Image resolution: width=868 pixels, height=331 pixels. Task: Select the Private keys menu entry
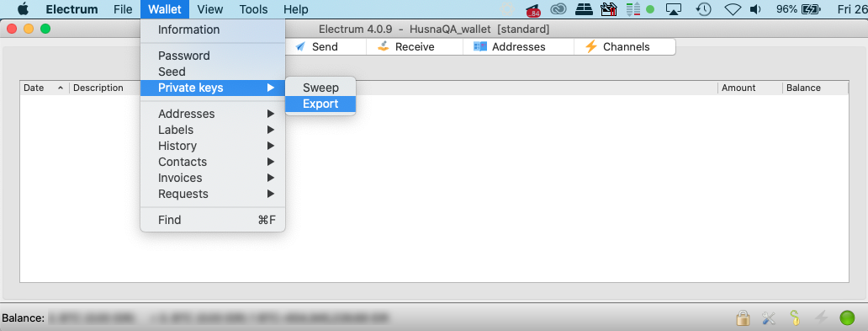pos(213,88)
